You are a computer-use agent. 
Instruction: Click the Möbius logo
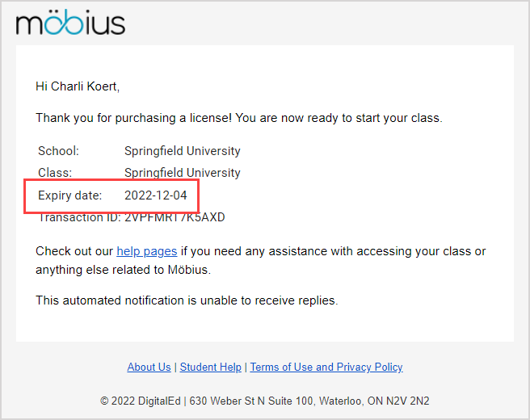70,23
